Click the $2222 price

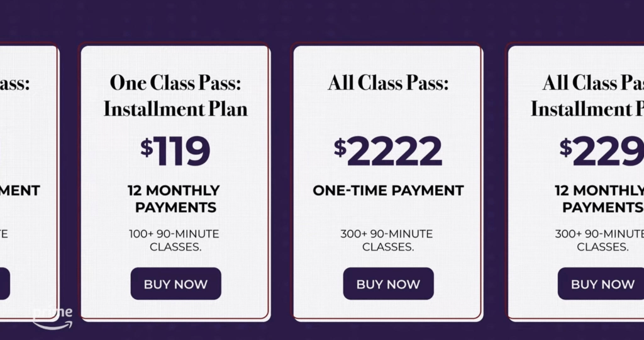[388, 151]
